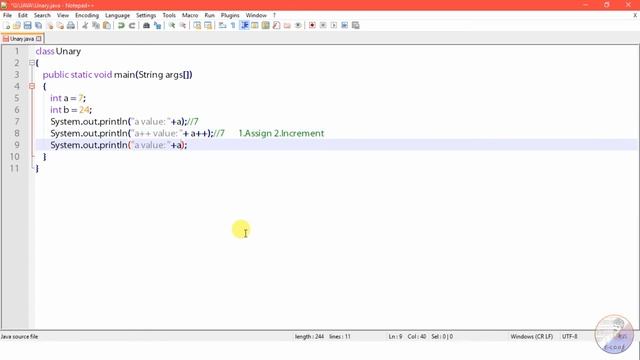Open the Plugins menu
Viewport: 640px width, 360px height.
pyautogui.click(x=230, y=15)
